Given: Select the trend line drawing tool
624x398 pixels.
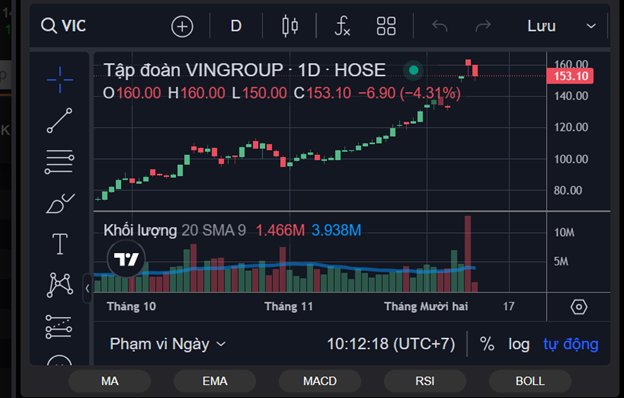Looking at the screenshot, I should (x=60, y=120).
